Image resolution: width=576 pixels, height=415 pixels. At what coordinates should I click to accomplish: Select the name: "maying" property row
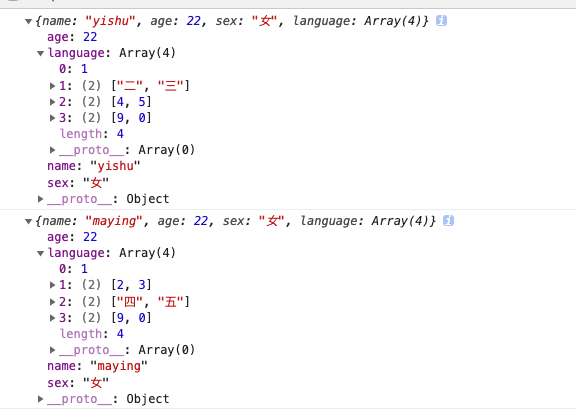97,366
